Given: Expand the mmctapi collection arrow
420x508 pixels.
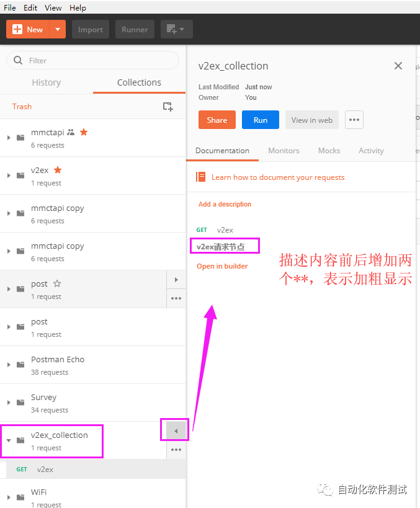Looking at the screenshot, I should pyautogui.click(x=9, y=138).
